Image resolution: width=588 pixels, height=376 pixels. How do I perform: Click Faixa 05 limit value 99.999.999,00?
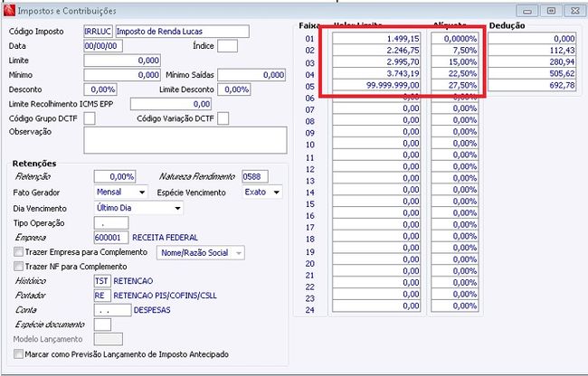[x=376, y=85]
